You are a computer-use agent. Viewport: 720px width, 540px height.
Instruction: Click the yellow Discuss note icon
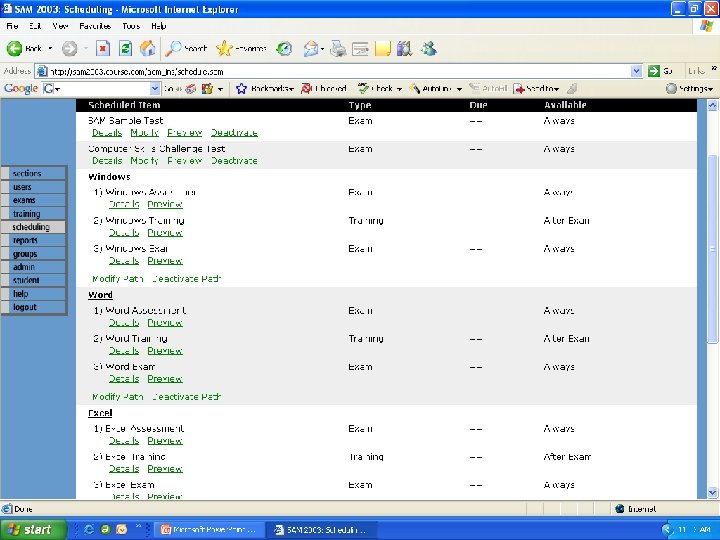click(x=382, y=48)
